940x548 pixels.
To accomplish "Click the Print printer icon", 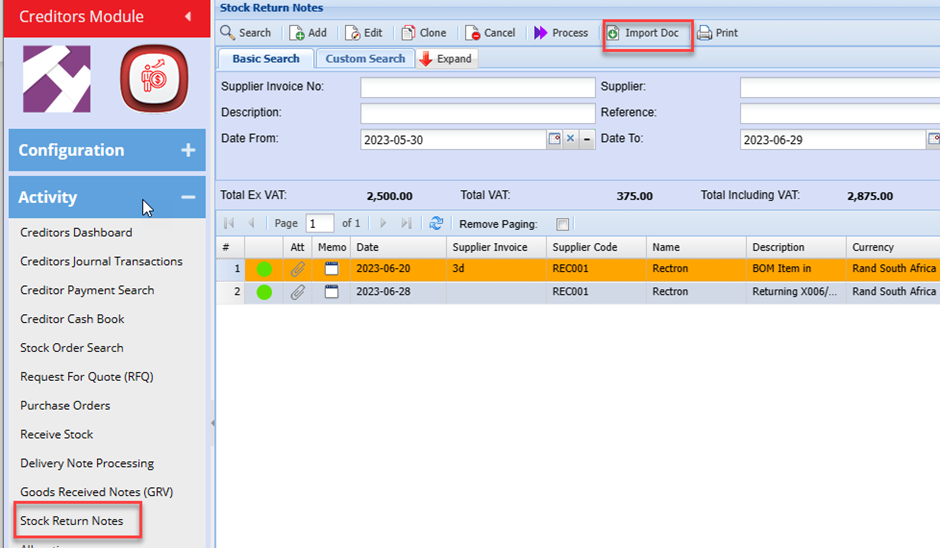I will click(704, 33).
